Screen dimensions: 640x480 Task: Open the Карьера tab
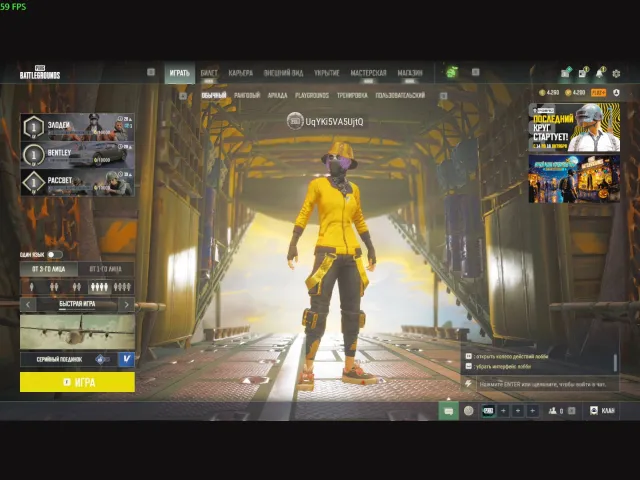pos(240,73)
